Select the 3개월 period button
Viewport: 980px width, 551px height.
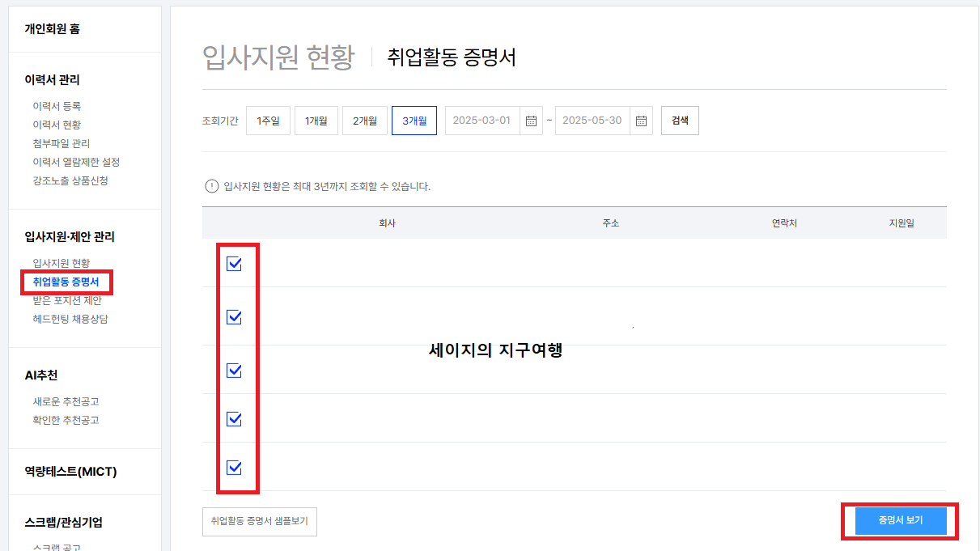tap(414, 121)
